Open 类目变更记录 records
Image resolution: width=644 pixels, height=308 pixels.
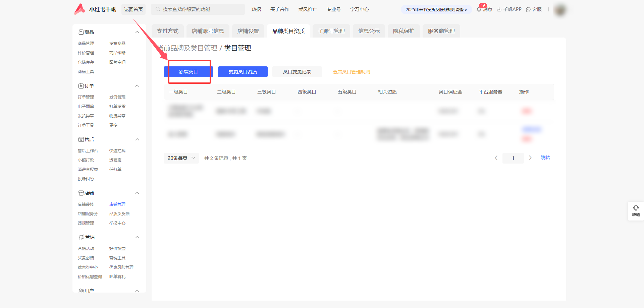tap(297, 72)
